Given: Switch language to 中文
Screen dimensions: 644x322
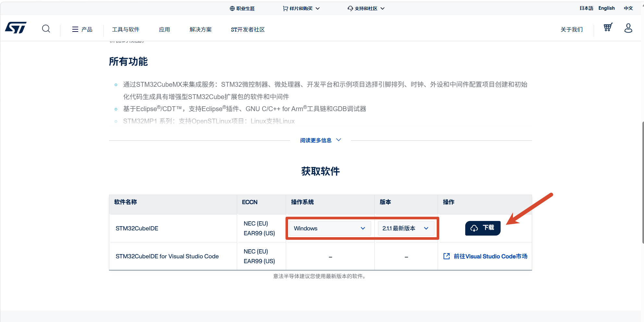Looking at the screenshot, I should 628,8.
